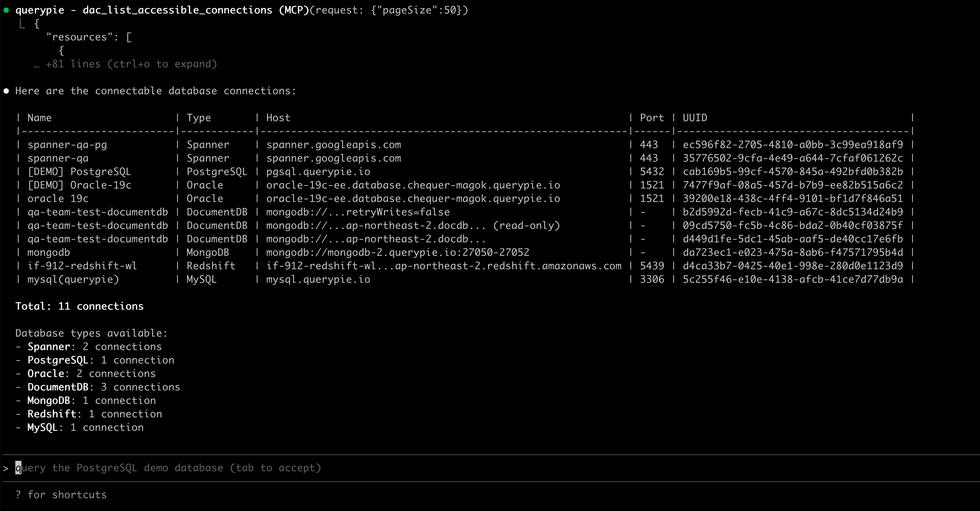Image resolution: width=980 pixels, height=511 pixels.
Task: Click the prompt input chevron symbol
Action: point(6,468)
